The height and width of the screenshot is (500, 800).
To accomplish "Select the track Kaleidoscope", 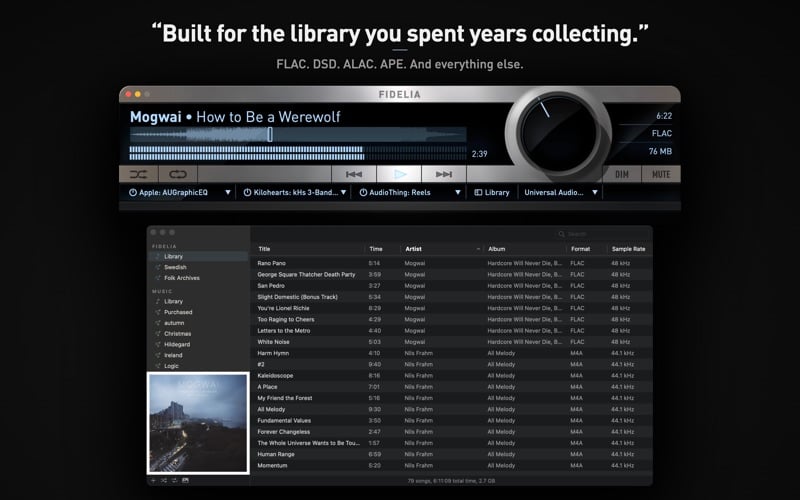I will (452, 376).
